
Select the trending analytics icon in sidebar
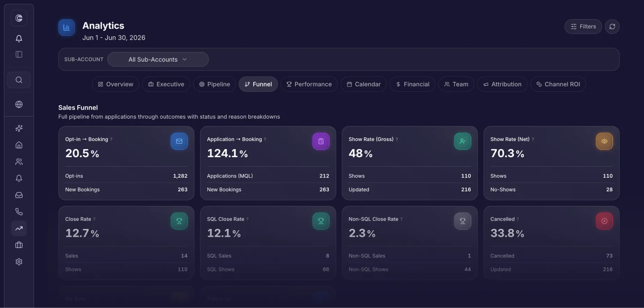point(19,229)
